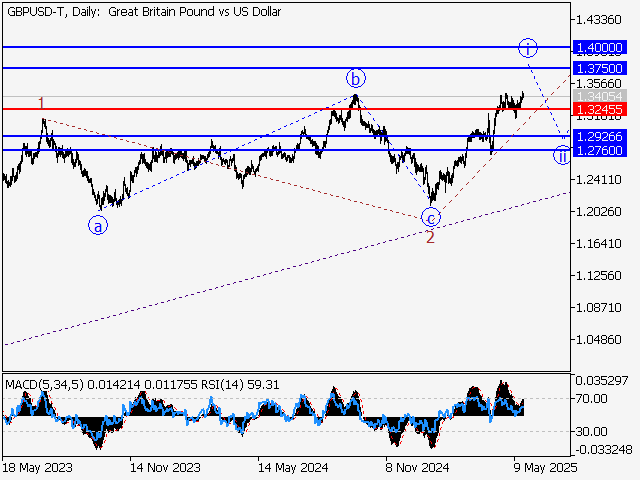
Task: Select the 9 May 2025 date label
Action: pyautogui.click(x=545, y=467)
